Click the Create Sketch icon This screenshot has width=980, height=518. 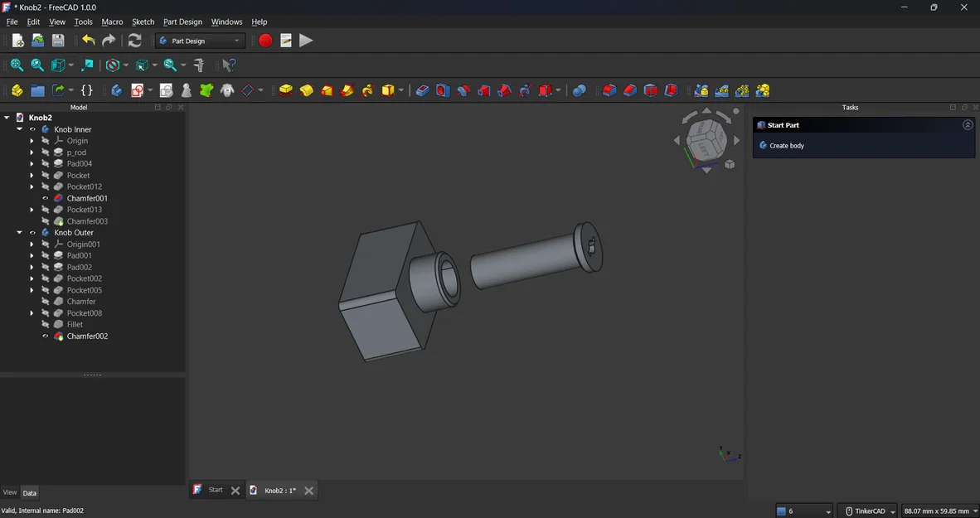click(138, 90)
